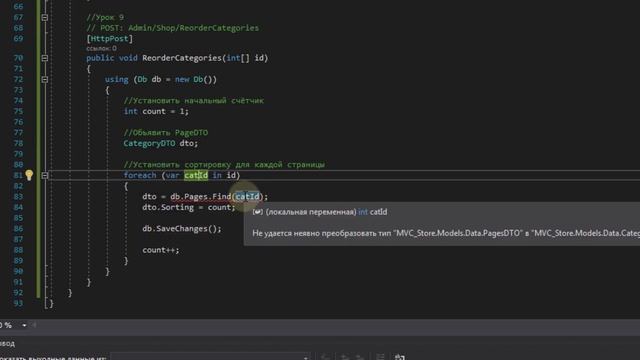
Task: Click 'count = 1;' on line 75
Action: (x=165, y=111)
